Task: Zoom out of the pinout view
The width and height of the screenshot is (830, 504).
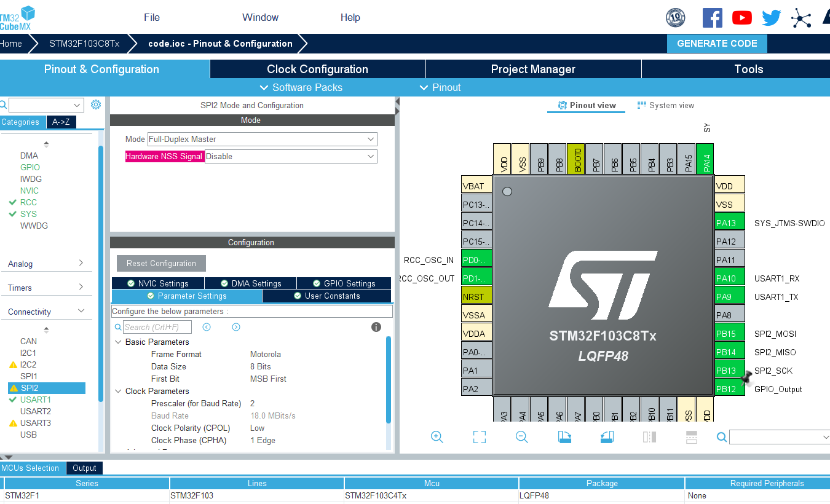Action: point(522,437)
